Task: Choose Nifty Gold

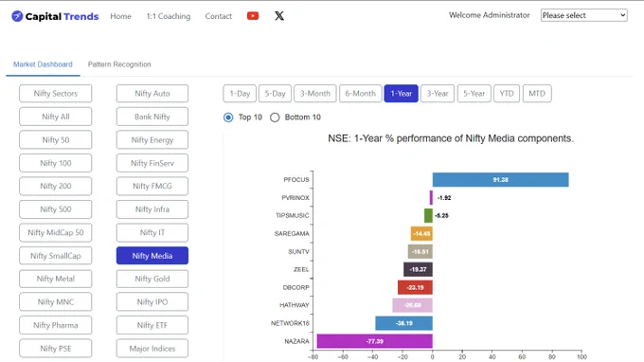Action: pyautogui.click(x=152, y=279)
